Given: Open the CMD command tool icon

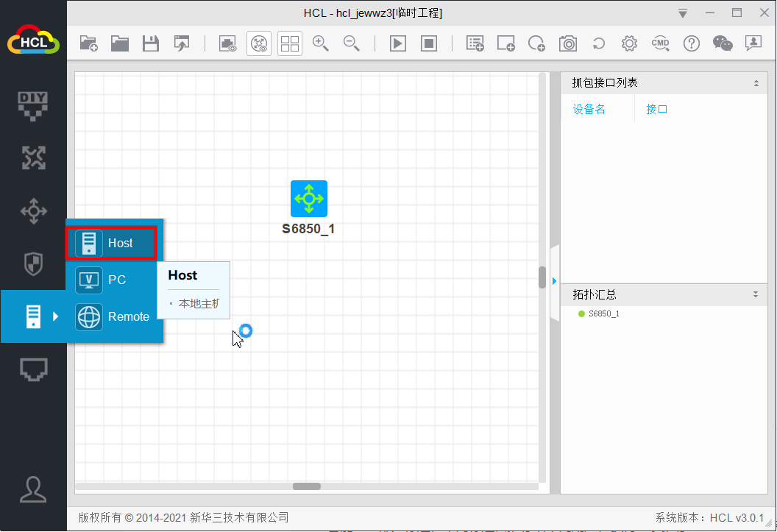Looking at the screenshot, I should pos(661,43).
